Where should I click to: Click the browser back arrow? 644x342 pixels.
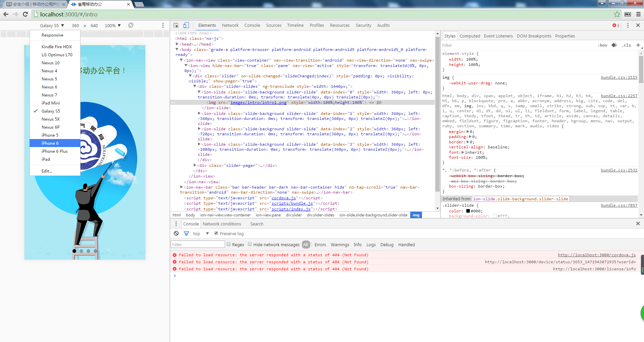coord(6,14)
